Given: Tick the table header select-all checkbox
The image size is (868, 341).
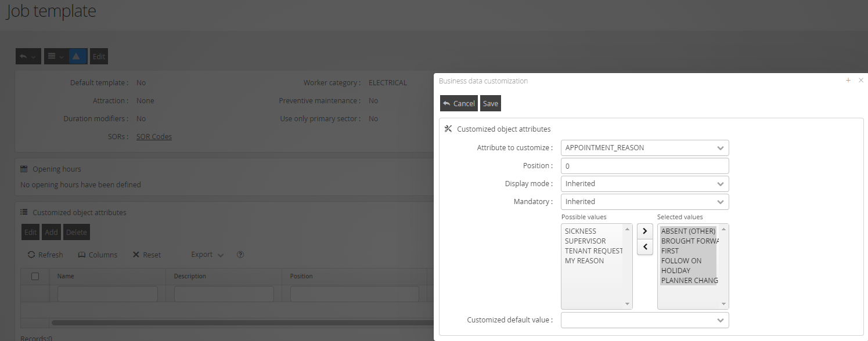Looking at the screenshot, I should (x=35, y=277).
